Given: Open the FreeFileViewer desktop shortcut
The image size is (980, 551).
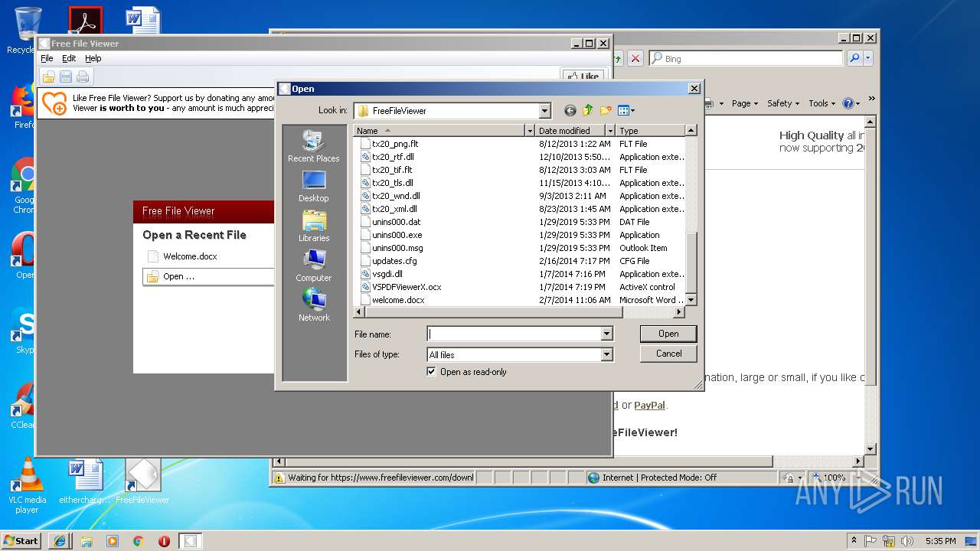Looking at the screenshot, I should point(142,481).
